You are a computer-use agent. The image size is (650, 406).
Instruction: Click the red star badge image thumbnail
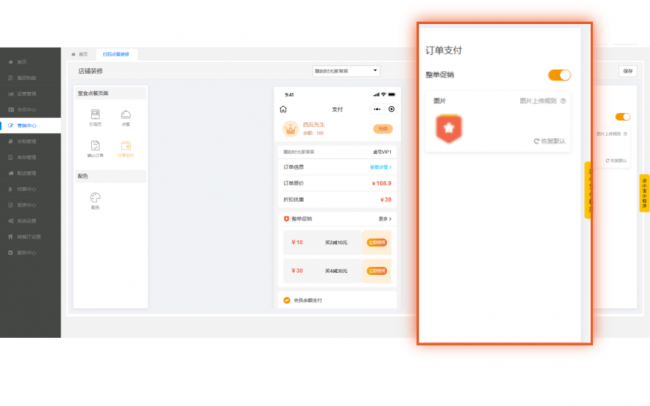tap(449, 129)
